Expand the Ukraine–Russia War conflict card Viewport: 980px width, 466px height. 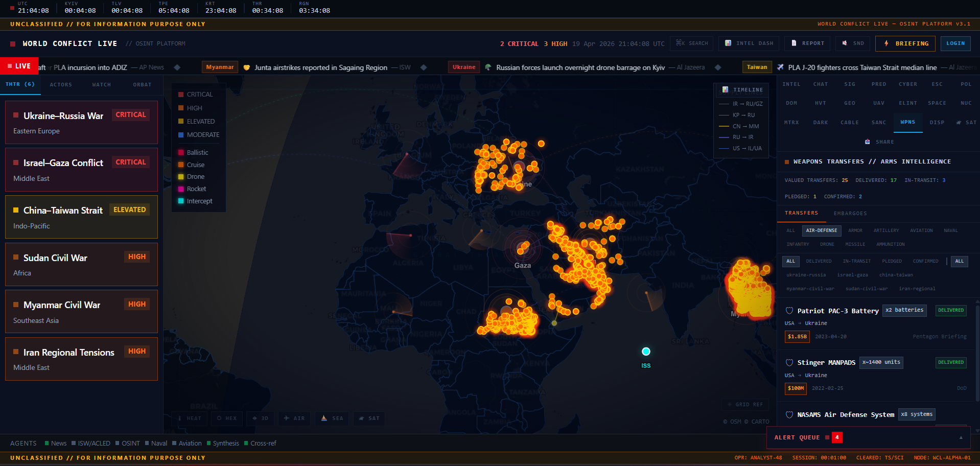click(81, 123)
